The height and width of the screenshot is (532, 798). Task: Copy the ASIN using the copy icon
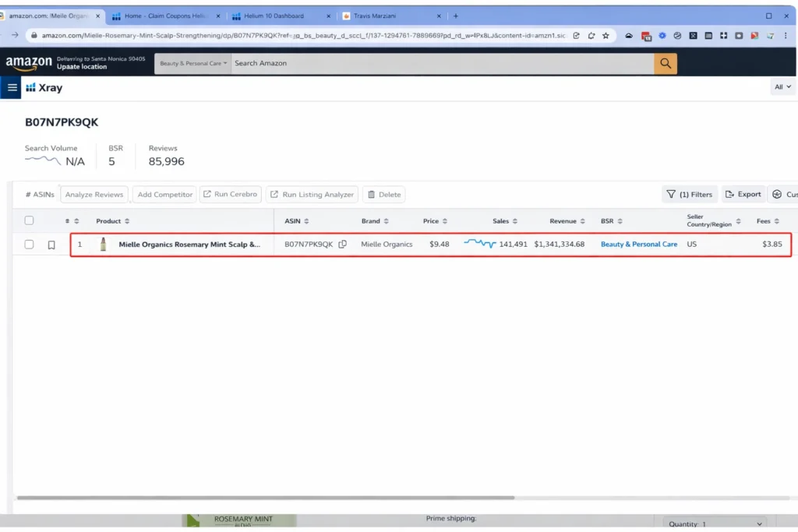pyautogui.click(x=342, y=244)
